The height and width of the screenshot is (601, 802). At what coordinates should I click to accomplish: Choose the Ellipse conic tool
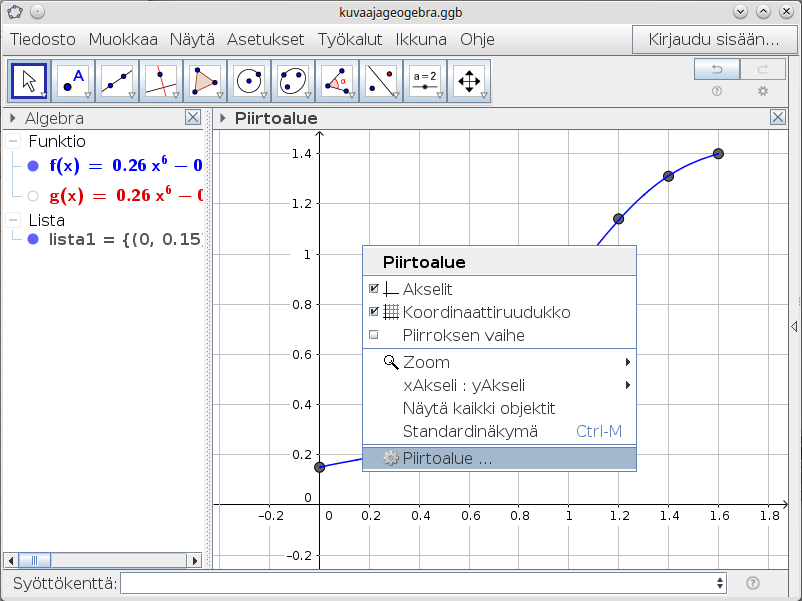tap(292, 81)
